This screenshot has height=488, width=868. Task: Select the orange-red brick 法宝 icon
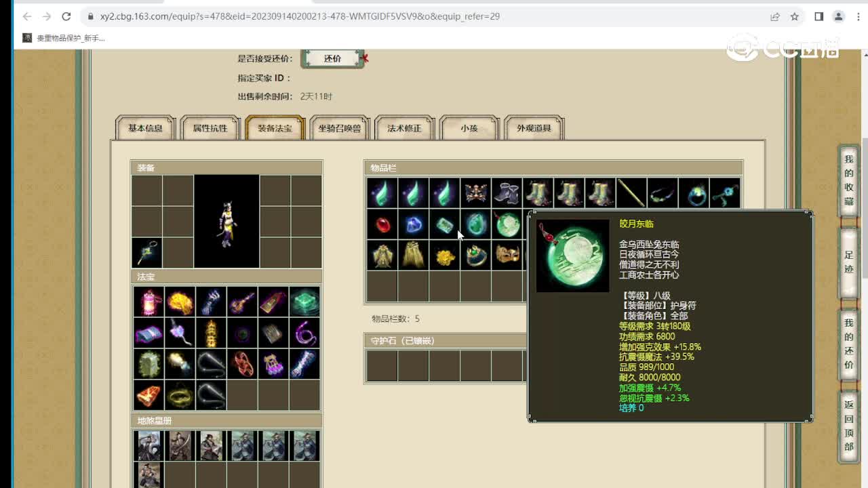click(x=149, y=395)
